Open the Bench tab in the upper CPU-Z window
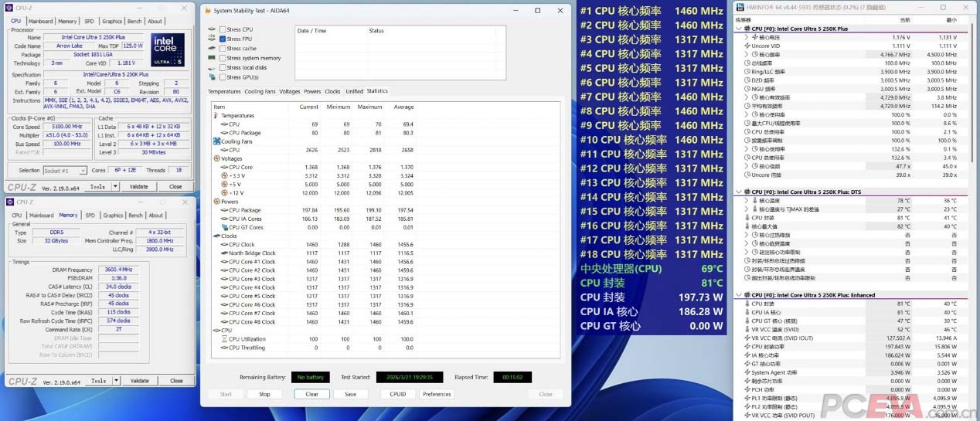The width and height of the screenshot is (980, 421). pyautogui.click(x=134, y=22)
